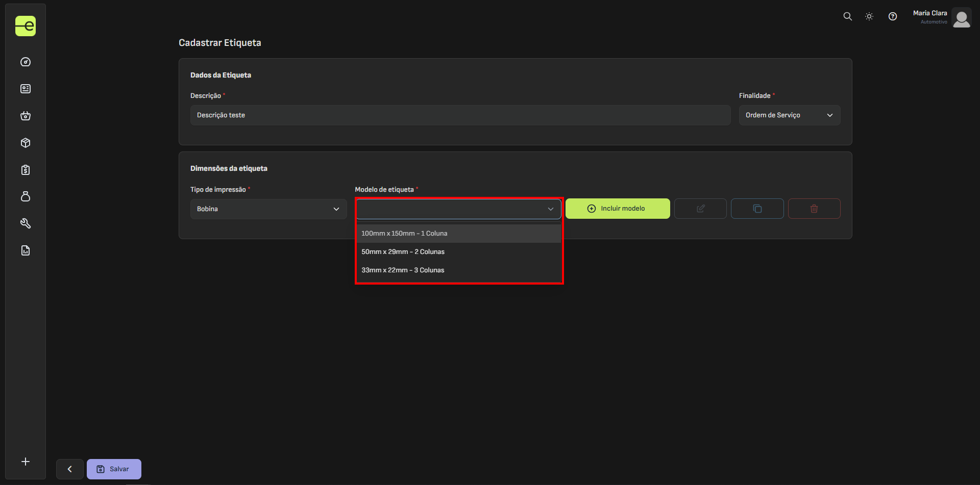Open Maria Clara user avatar

(x=962, y=18)
